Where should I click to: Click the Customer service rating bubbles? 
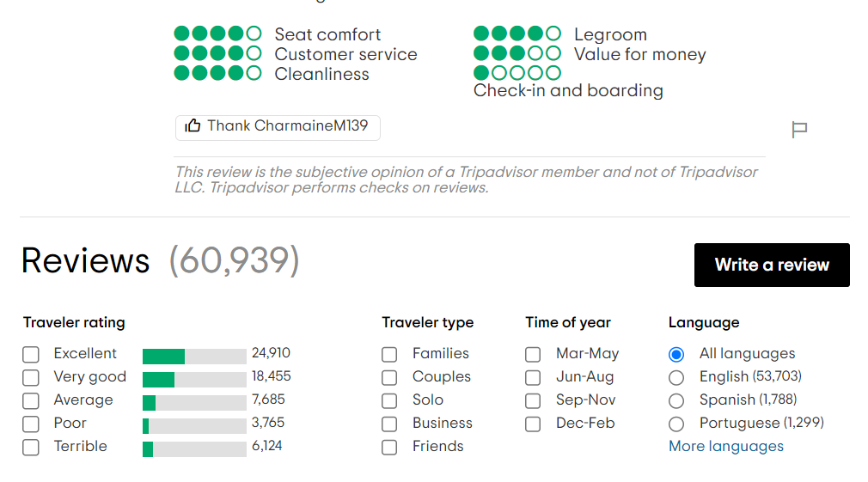217,53
